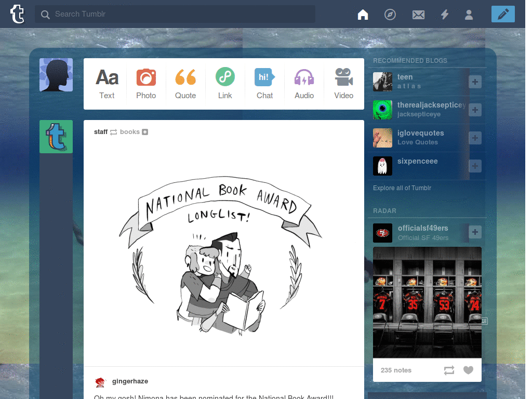The height and width of the screenshot is (399, 532).
Task: Click the sixpenceee ghost avatar
Action: [382, 166]
